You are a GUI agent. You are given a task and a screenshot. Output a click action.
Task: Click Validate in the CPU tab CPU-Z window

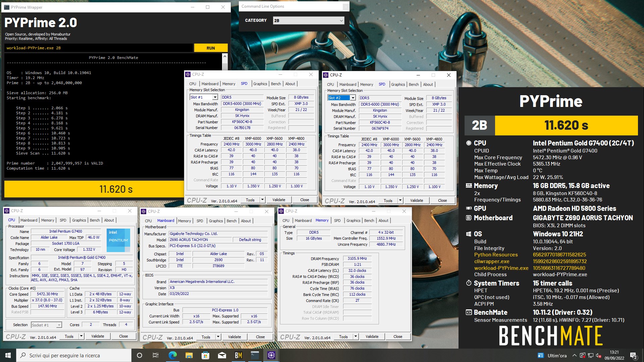tap(98, 336)
